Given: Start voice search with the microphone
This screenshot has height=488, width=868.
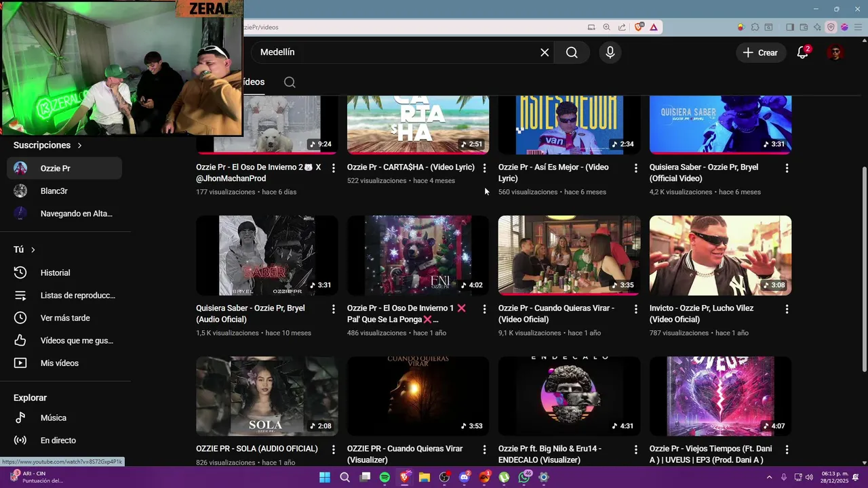Looking at the screenshot, I should [x=610, y=52].
